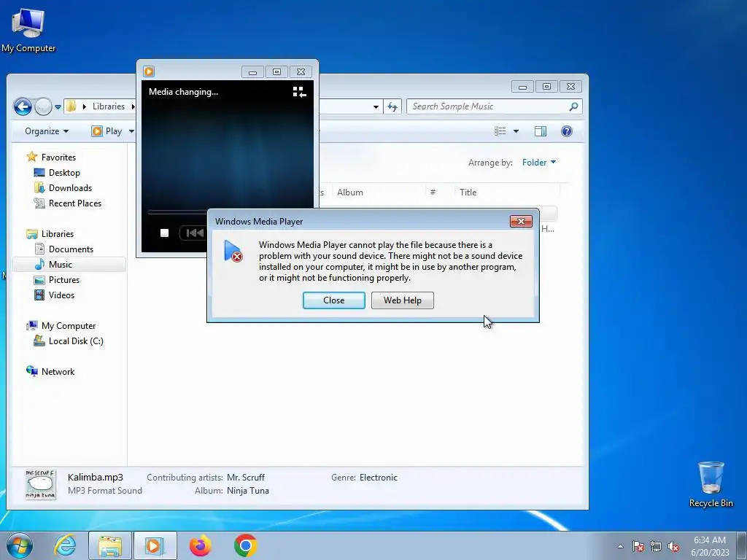Select Favorites in navigation pane
The width and height of the screenshot is (747, 560).
[x=58, y=157]
